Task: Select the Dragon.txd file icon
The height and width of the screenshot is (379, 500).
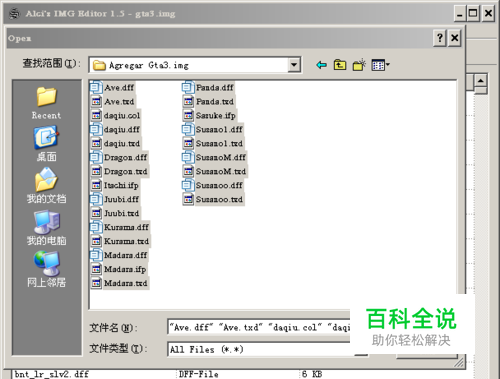Action: coord(96,172)
